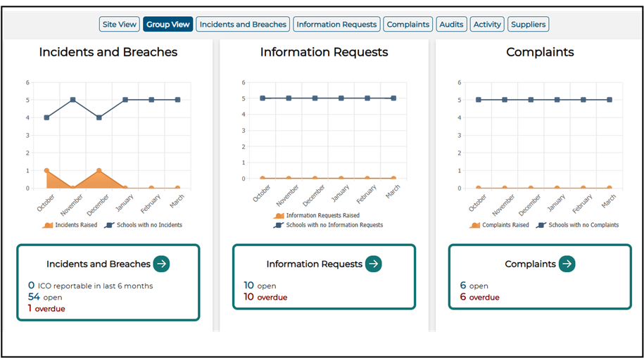The width and height of the screenshot is (644, 358).
Task: Toggle Schools with no Incidents legend
Action: click(109, 225)
